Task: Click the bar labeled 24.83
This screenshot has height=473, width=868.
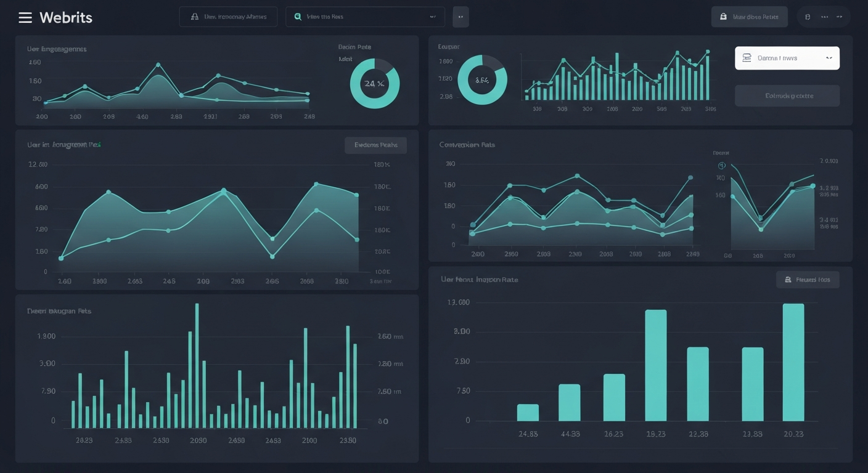Action: [528, 412]
